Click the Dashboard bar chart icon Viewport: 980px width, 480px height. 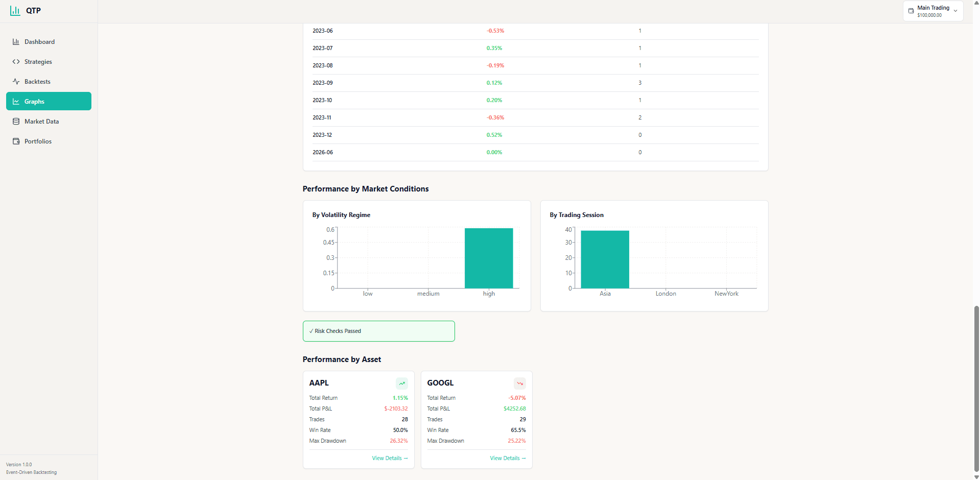16,42
